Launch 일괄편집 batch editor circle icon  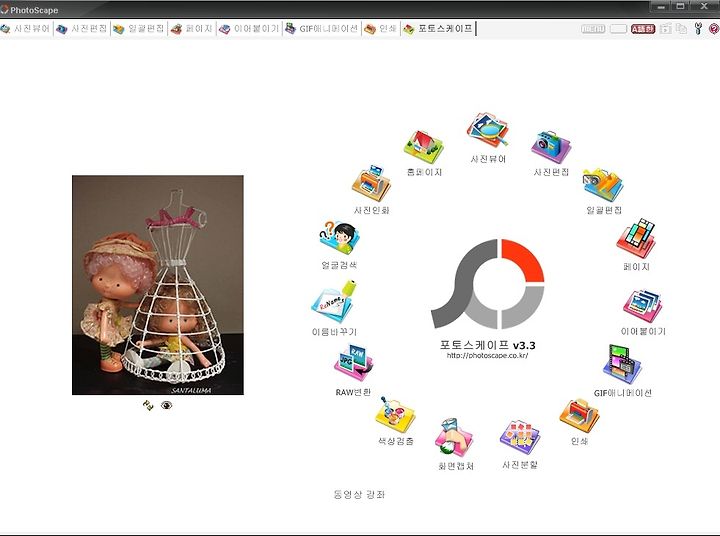603,185
